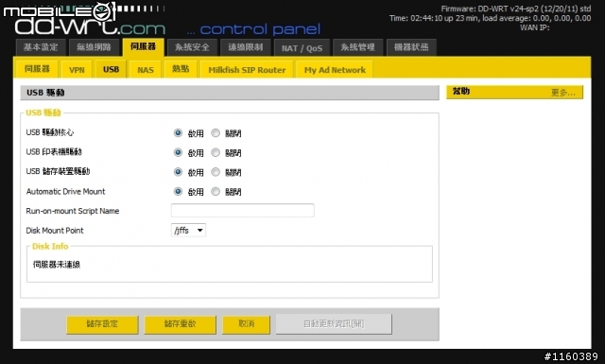605x364 pixels.
Task: Click the USB 驅動 section header bar
Action: [230, 93]
